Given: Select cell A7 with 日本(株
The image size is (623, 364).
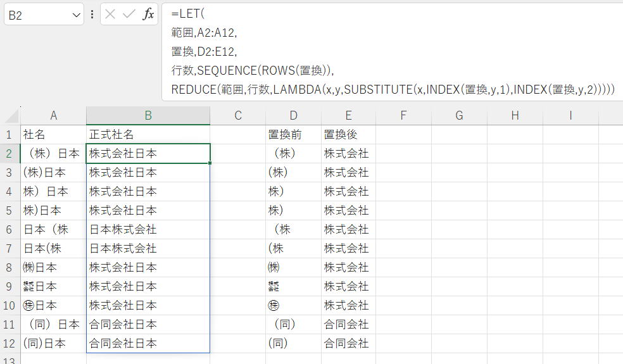Looking at the screenshot, I should coord(53,249).
